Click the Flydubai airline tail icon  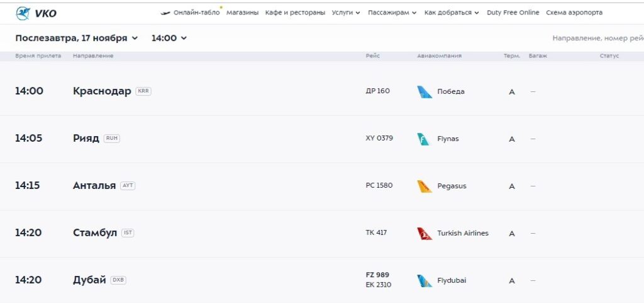(425, 281)
